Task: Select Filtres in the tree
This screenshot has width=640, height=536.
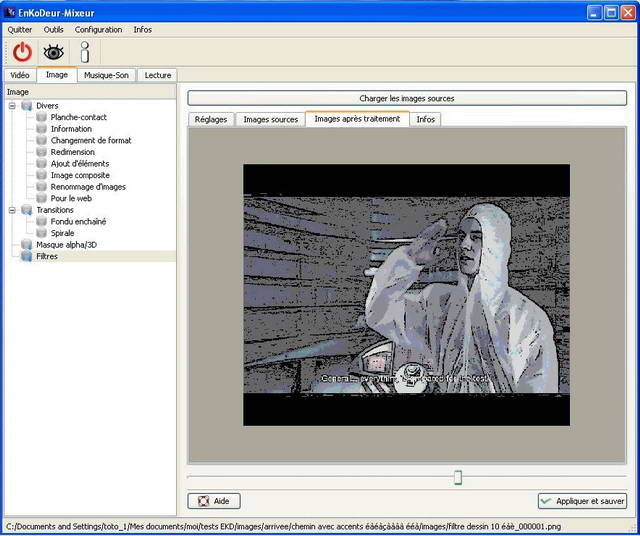Action: pos(47,256)
